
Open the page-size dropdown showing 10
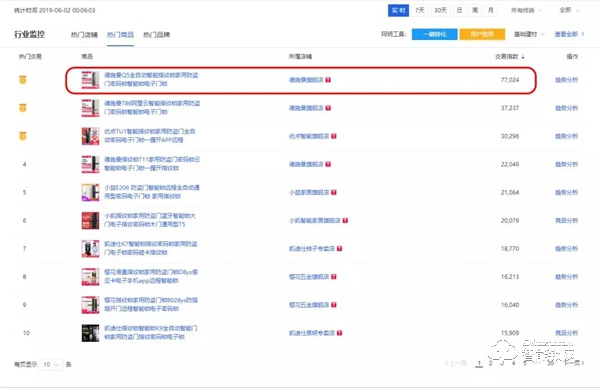point(51,364)
